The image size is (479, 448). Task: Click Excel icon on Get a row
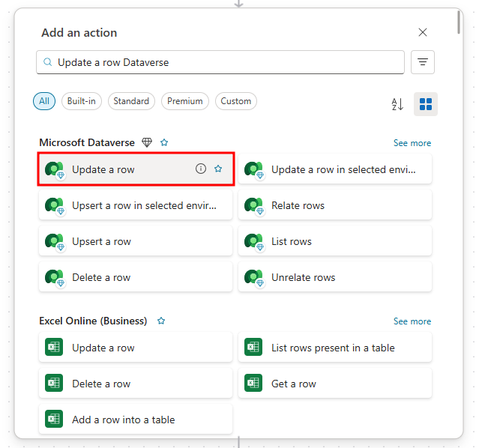[x=253, y=383]
